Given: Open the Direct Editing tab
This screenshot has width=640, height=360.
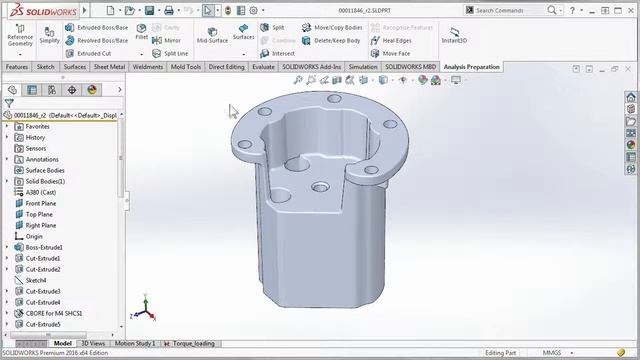Looking at the screenshot, I should click(x=227, y=67).
